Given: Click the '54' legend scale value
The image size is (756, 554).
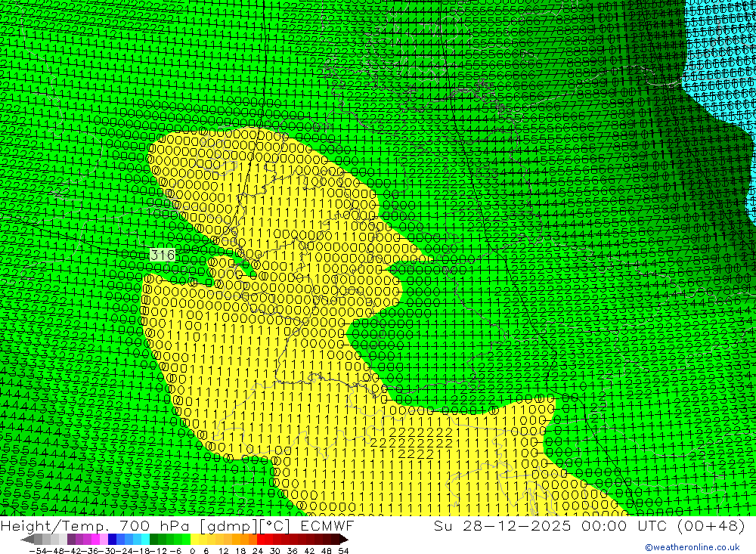Looking at the screenshot, I should (343, 551).
